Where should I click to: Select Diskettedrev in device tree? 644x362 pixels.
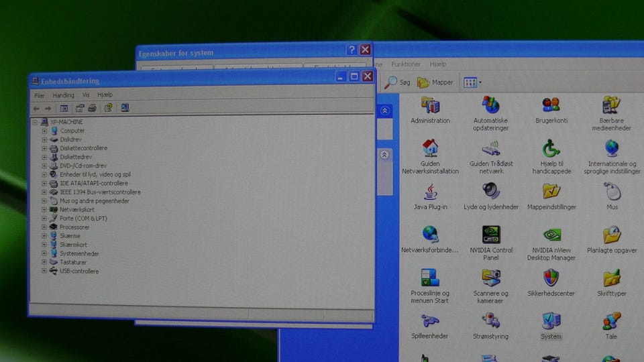pos(76,157)
